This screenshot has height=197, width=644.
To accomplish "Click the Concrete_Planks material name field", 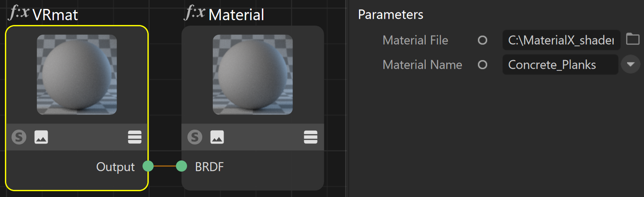I will pyautogui.click(x=560, y=65).
